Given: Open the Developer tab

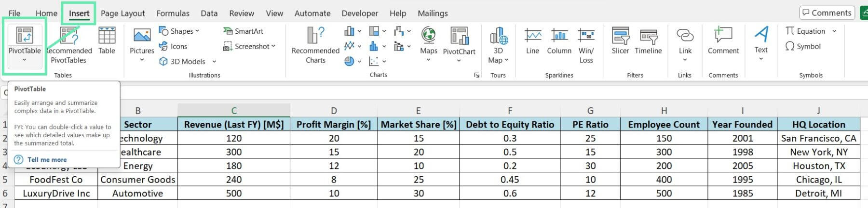Looking at the screenshot, I should [x=360, y=13].
